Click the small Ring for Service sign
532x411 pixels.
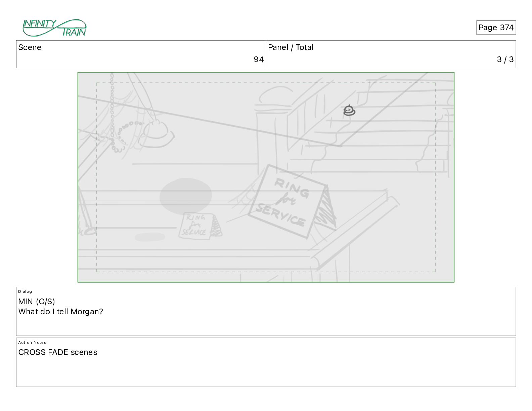pyautogui.click(x=200, y=226)
